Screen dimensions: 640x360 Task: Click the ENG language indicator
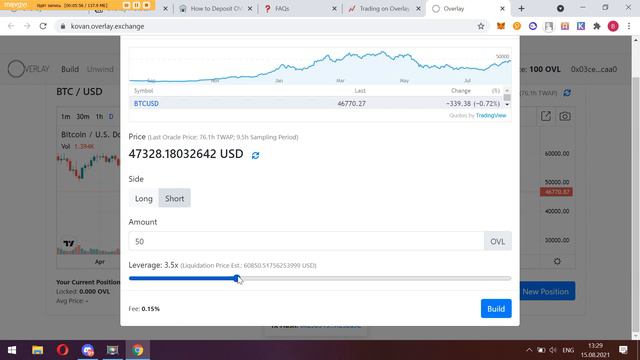[x=568, y=350]
